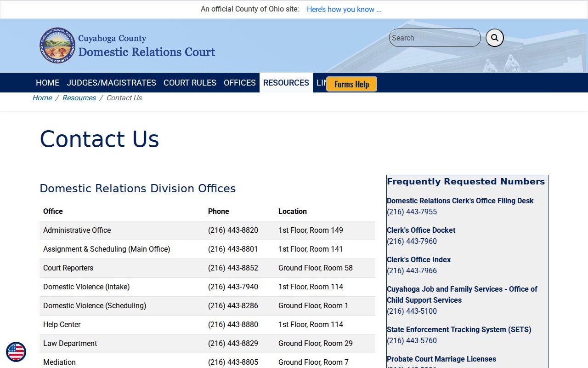Open the OFFICES menu

tap(239, 83)
